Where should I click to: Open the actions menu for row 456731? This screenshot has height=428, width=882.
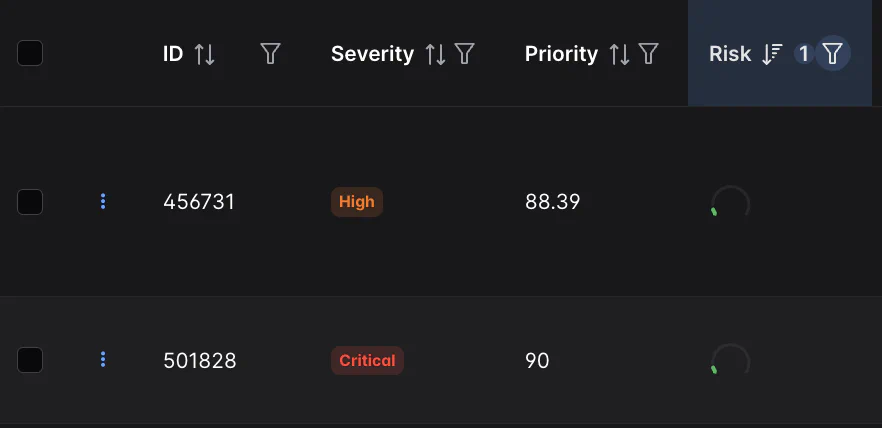point(103,202)
